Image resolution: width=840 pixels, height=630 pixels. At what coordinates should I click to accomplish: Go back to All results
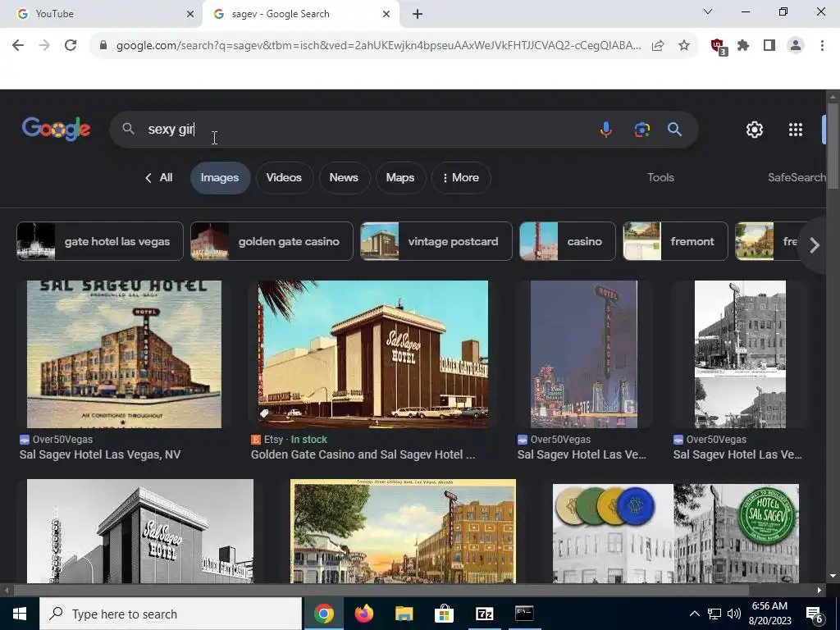(158, 178)
